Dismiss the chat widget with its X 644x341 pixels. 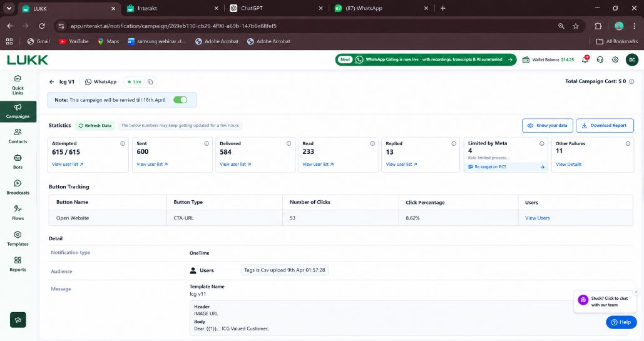coord(636,292)
